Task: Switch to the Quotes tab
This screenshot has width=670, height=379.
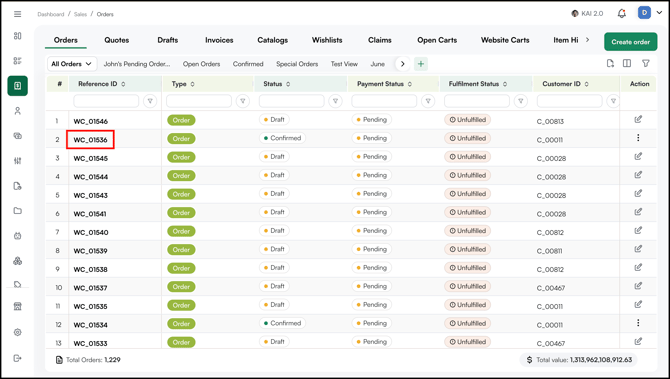Action: point(117,40)
